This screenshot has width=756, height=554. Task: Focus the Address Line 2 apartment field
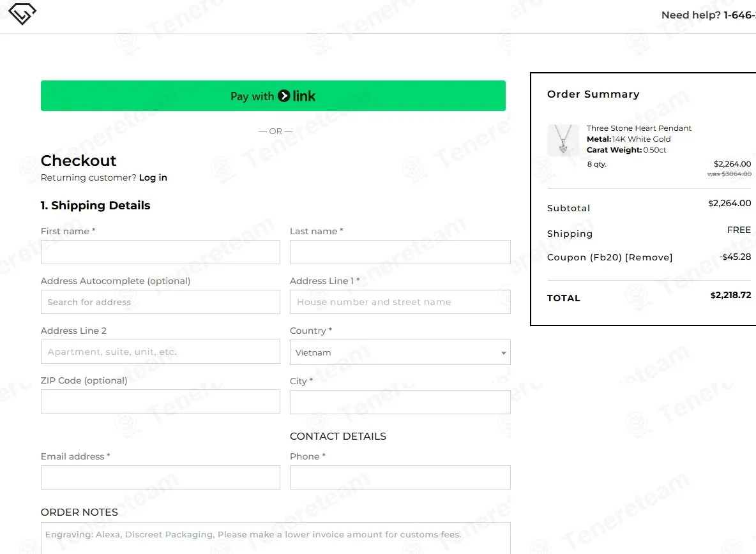(x=160, y=352)
